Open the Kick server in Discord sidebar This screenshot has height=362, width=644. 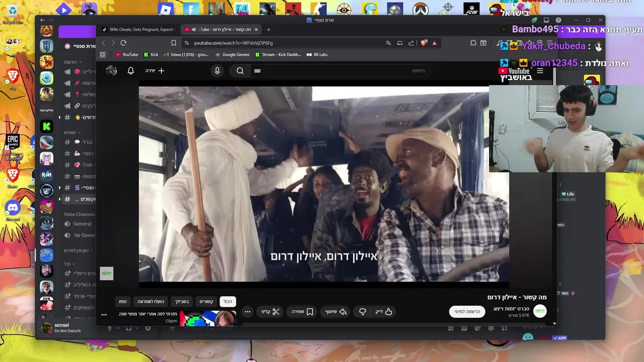click(47, 126)
